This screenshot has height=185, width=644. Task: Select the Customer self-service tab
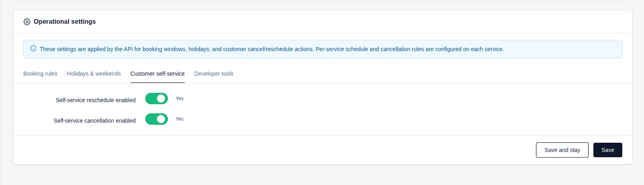coord(157,74)
